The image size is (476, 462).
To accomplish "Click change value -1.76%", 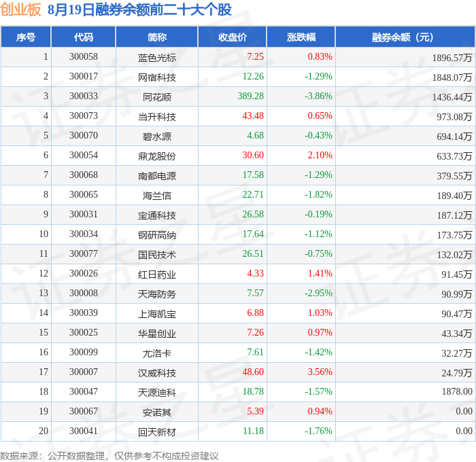I will (x=318, y=431).
